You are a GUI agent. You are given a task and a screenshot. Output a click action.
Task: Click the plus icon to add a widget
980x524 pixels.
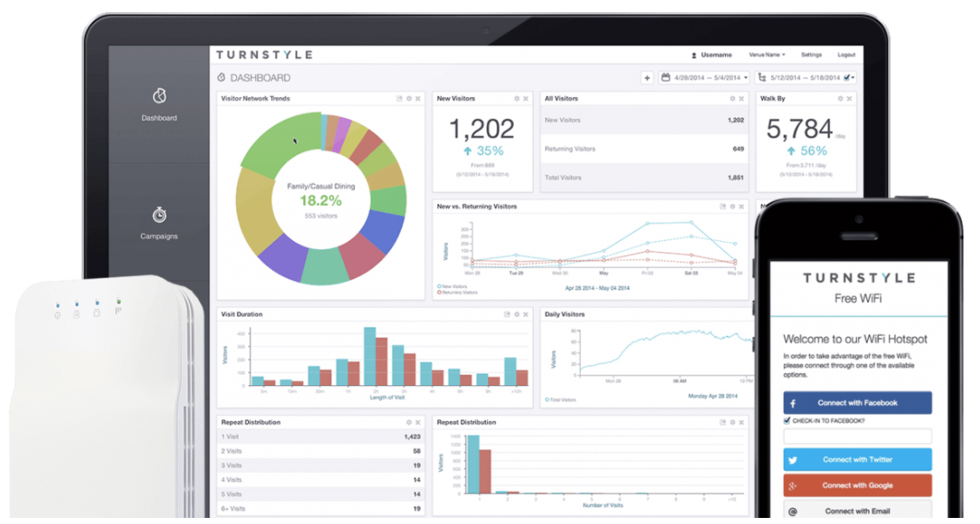[x=647, y=78]
